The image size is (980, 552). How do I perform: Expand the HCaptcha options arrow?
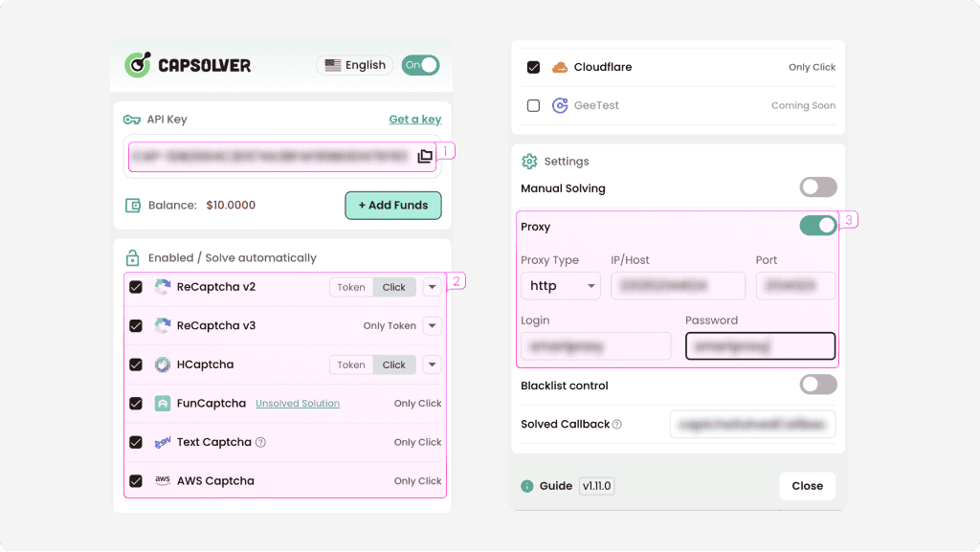point(432,364)
